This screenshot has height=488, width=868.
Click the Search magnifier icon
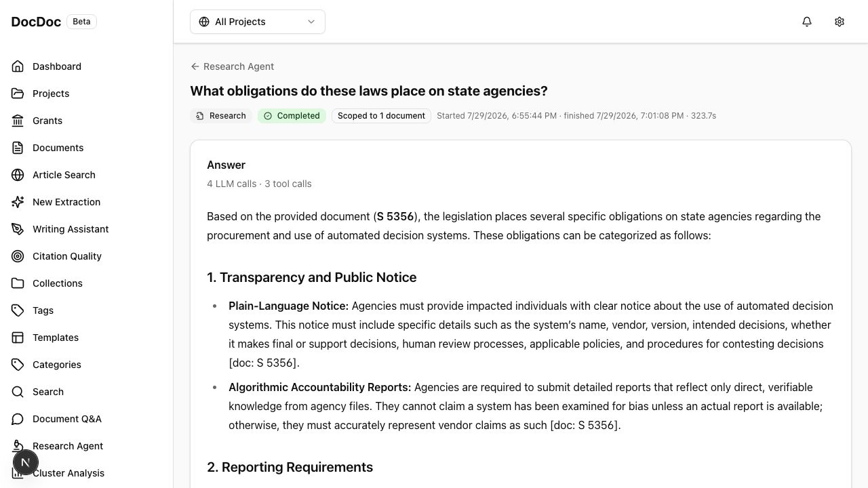[18, 392]
